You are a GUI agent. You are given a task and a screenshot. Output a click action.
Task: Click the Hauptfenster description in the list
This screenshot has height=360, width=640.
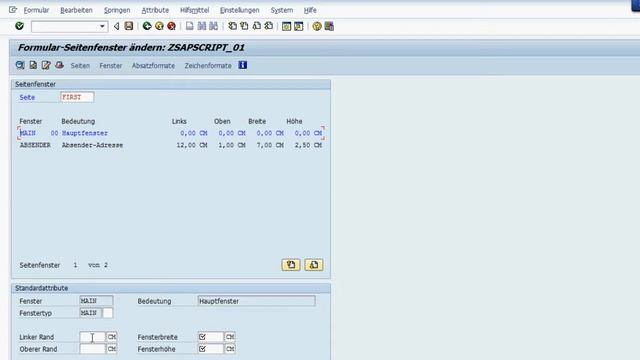point(85,133)
